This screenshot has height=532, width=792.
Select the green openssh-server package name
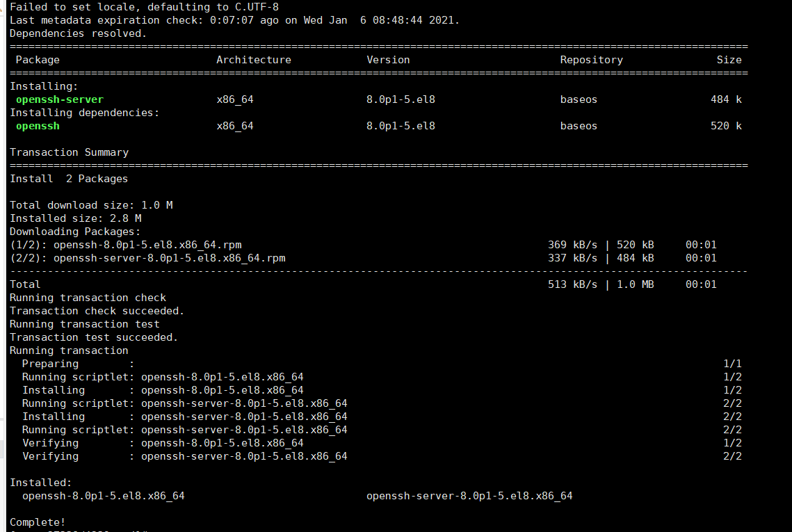pyautogui.click(x=58, y=99)
